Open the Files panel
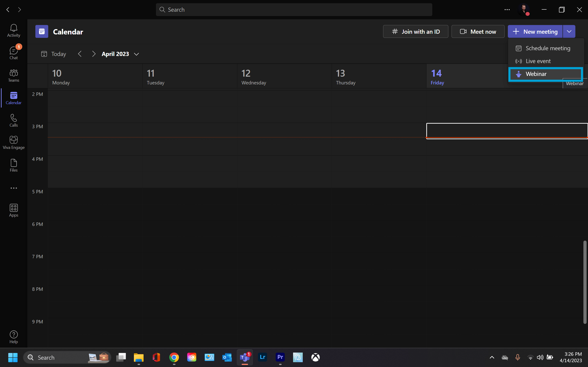Screen dimensions: 588x367 [x=13, y=165]
